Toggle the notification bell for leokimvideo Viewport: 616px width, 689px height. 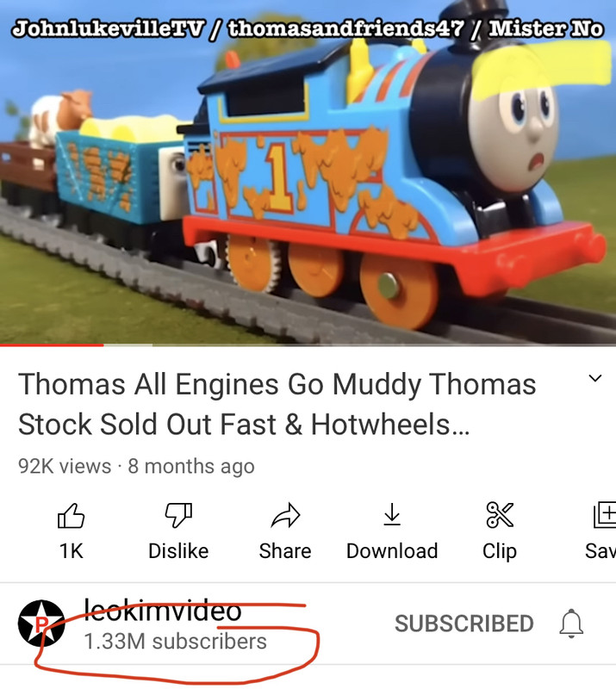(x=571, y=624)
